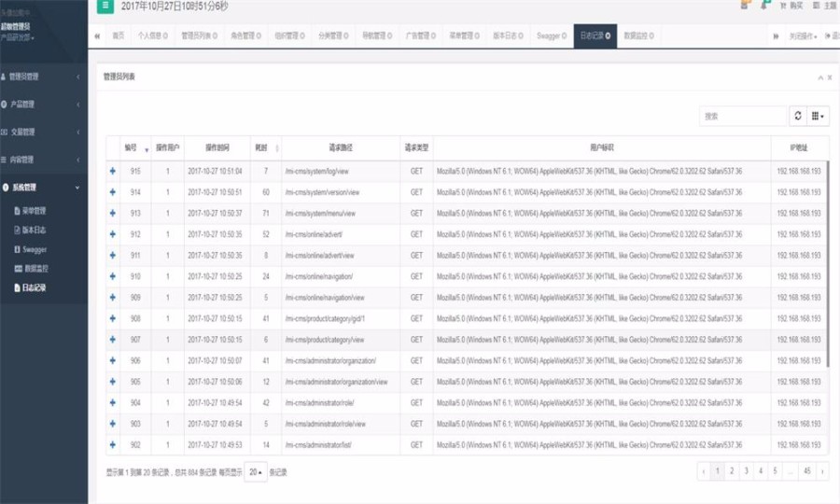Click the plus icon on row 908
840x504 pixels.
click(x=113, y=318)
